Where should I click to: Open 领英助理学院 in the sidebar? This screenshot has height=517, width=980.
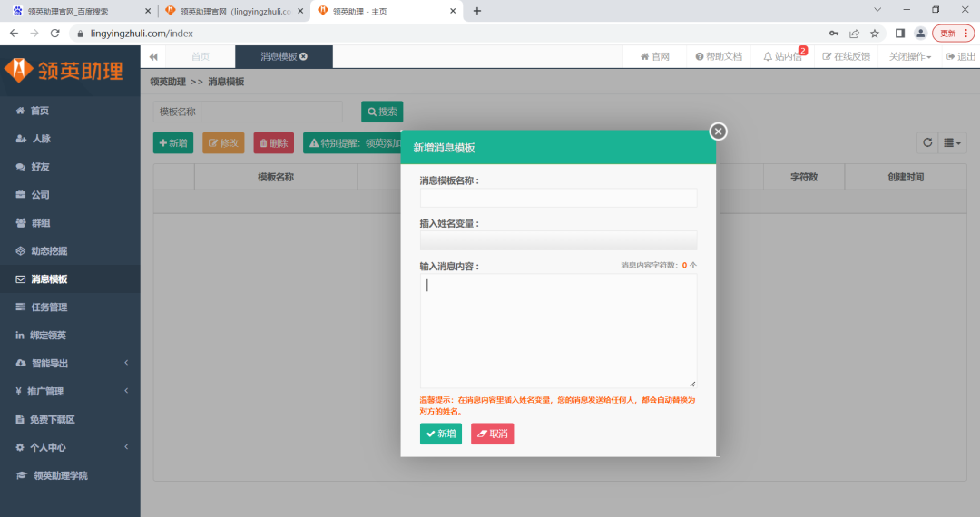tap(70, 476)
